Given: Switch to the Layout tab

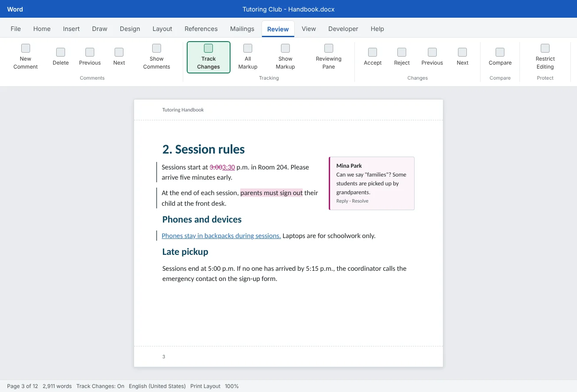Looking at the screenshot, I should click(162, 29).
